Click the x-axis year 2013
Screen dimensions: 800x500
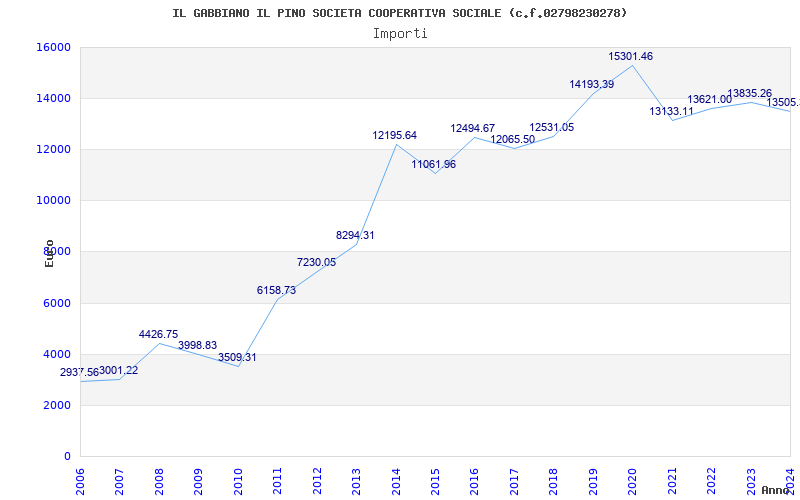click(356, 481)
